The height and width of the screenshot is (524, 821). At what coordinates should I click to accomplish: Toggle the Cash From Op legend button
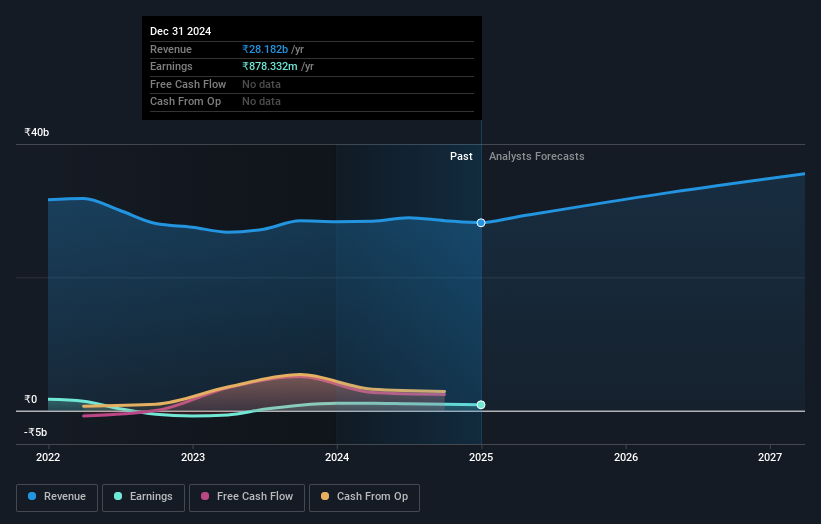pos(364,497)
